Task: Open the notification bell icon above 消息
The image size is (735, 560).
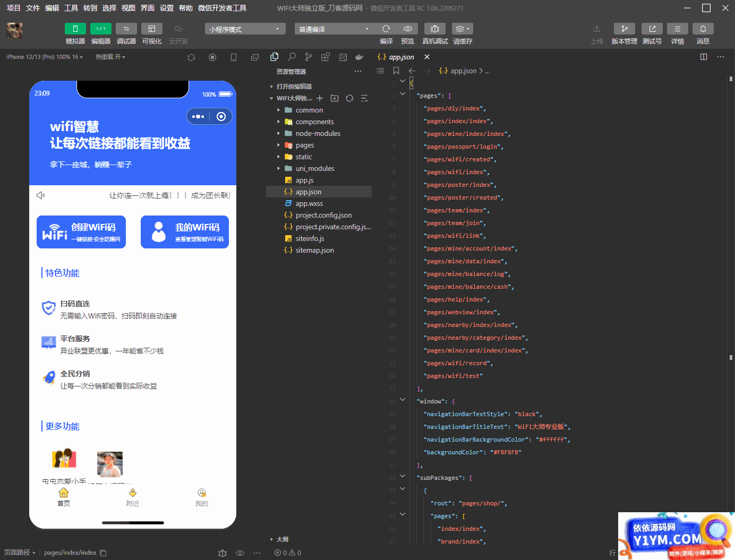Action: (703, 29)
